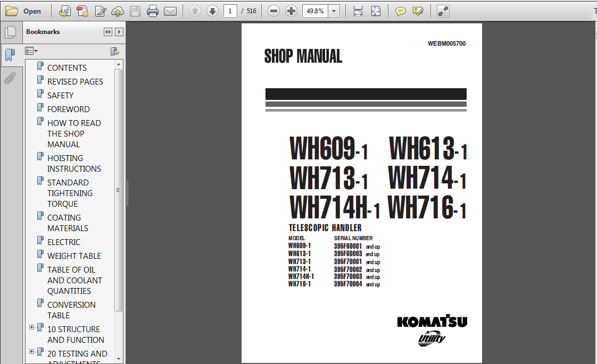Click the Open folder button
597x364 pixels.
point(23,11)
